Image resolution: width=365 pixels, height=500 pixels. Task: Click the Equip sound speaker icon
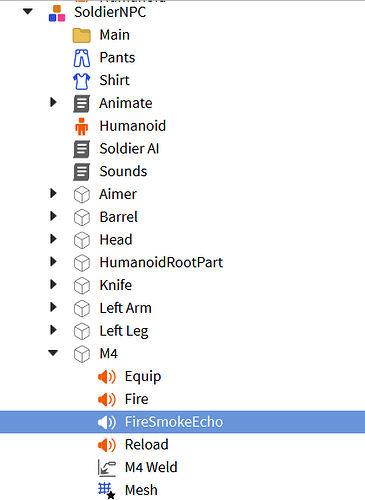click(107, 377)
